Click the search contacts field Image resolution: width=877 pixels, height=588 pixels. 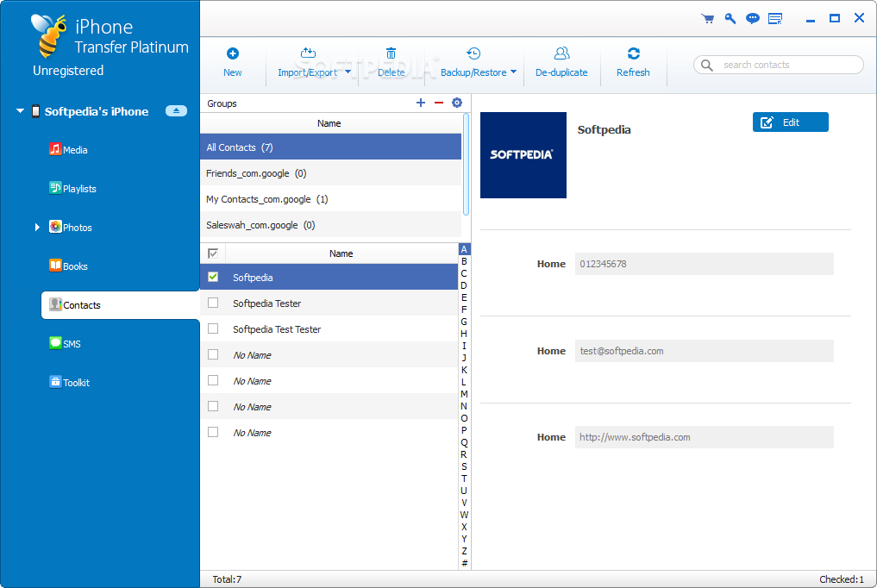pyautogui.click(x=778, y=65)
